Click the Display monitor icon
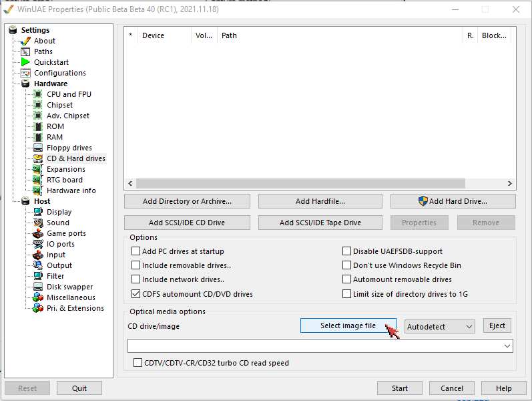This screenshot has width=532, height=401. 38,212
